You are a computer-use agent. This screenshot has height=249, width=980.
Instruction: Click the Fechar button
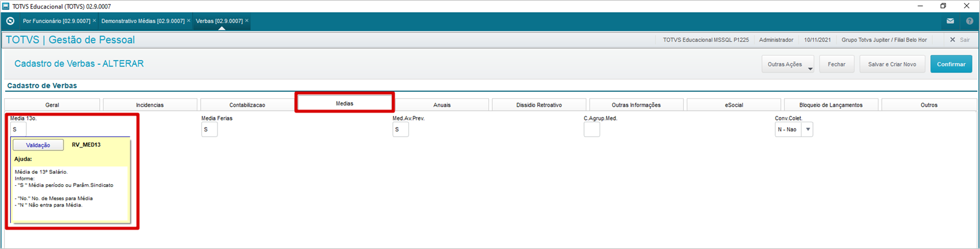coord(837,64)
